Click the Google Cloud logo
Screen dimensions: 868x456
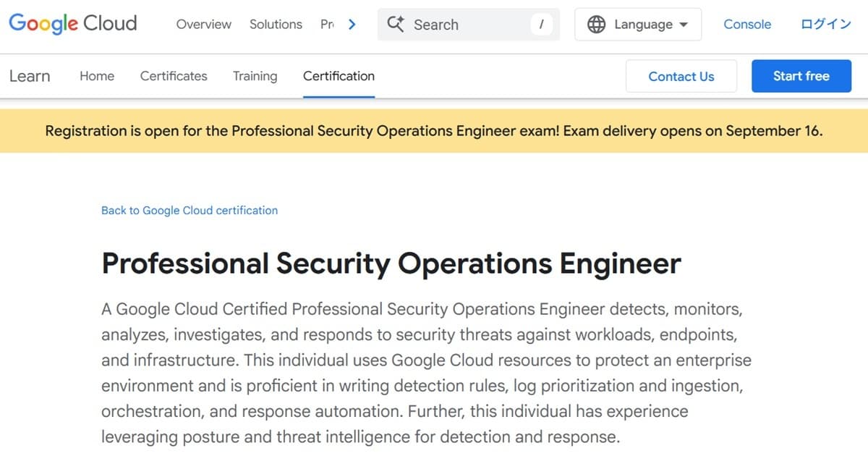(72, 23)
